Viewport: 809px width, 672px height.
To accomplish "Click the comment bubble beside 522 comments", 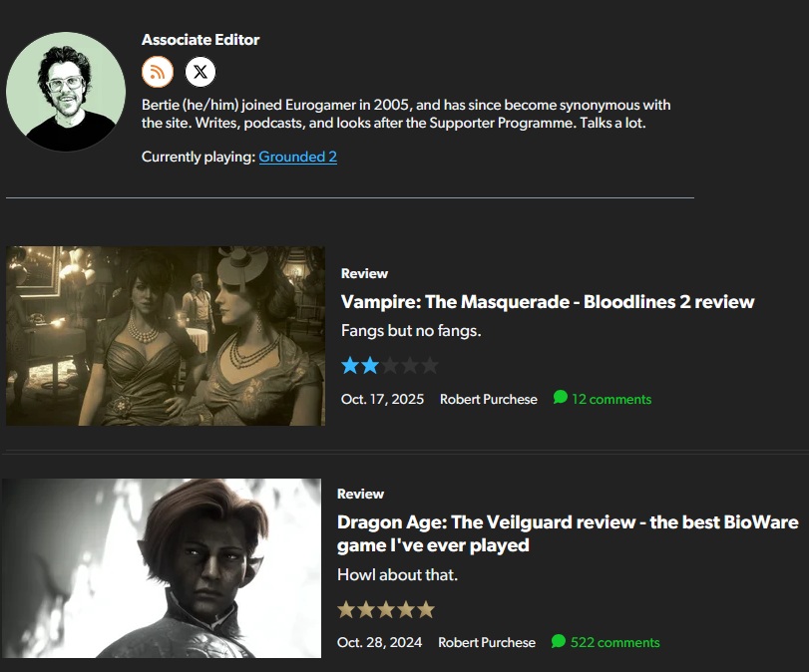I will (559, 640).
